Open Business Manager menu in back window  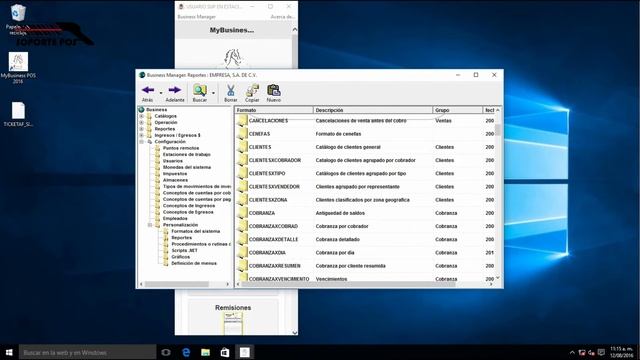pyautogui.click(x=196, y=17)
